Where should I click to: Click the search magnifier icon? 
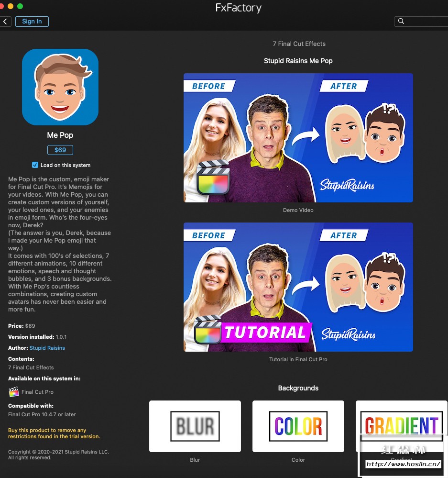pyautogui.click(x=401, y=21)
